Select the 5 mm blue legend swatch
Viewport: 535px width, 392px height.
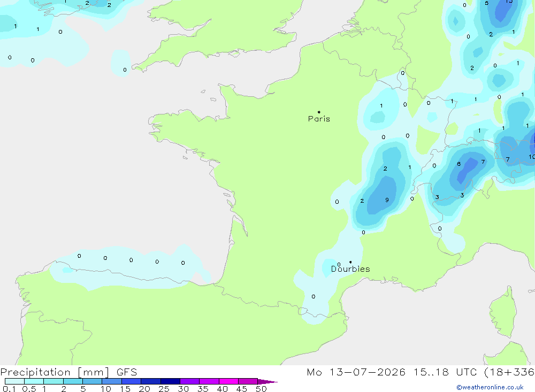(x=92, y=381)
